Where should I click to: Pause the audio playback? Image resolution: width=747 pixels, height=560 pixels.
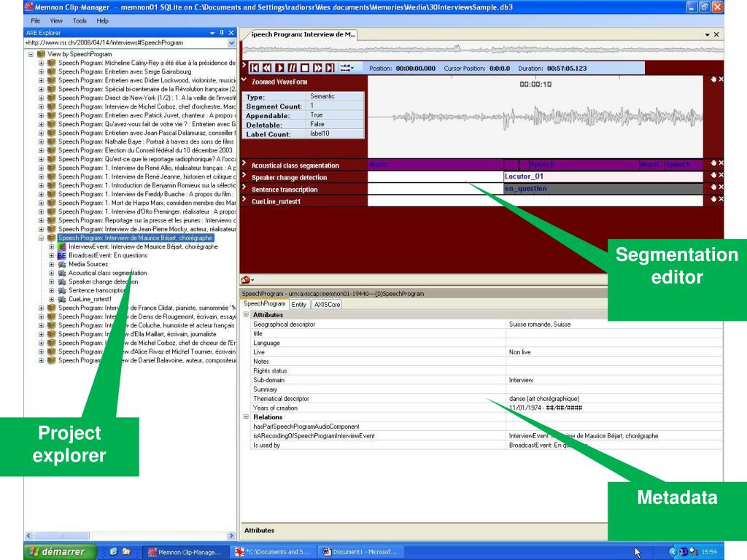[292, 68]
